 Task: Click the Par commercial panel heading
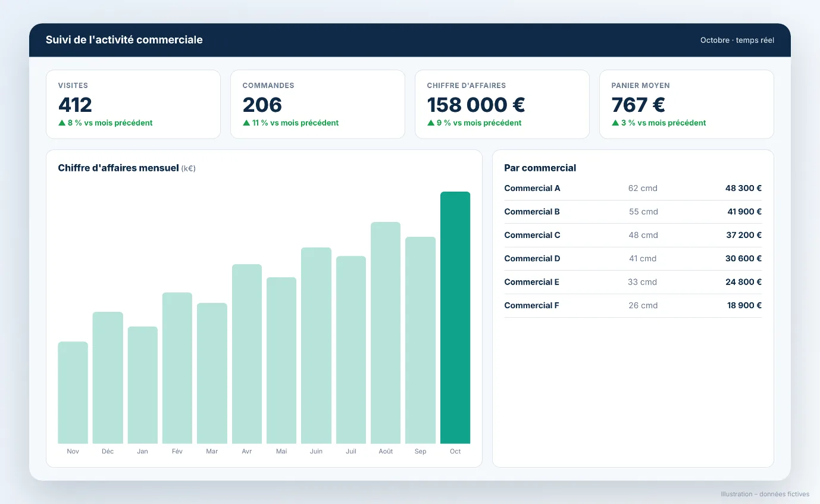pyautogui.click(x=540, y=168)
